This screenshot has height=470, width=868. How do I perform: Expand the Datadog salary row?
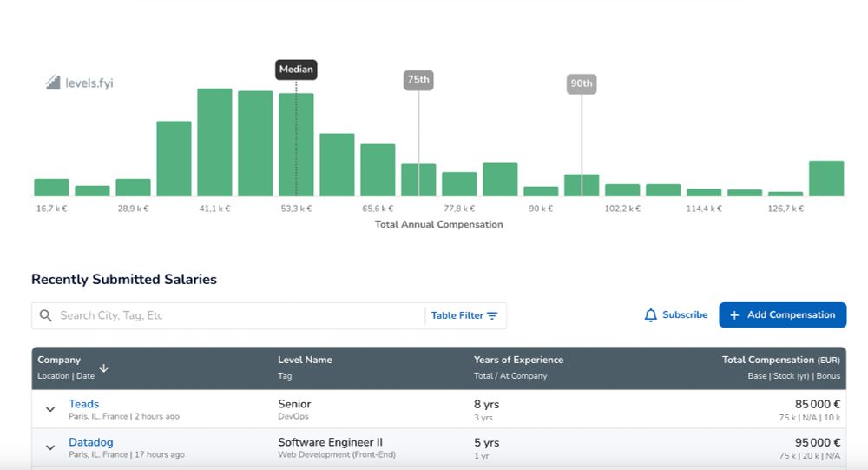click(x=50, y=447)
